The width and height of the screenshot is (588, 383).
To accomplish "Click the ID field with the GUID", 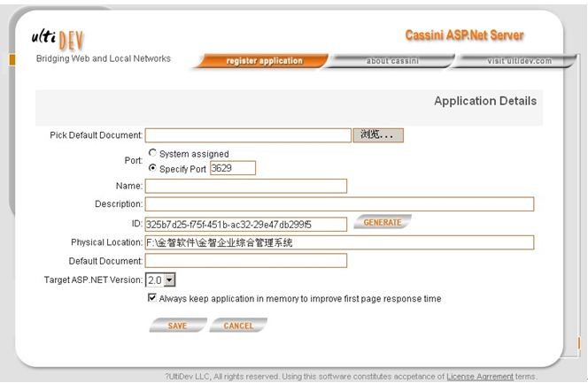I will (246, 225).
